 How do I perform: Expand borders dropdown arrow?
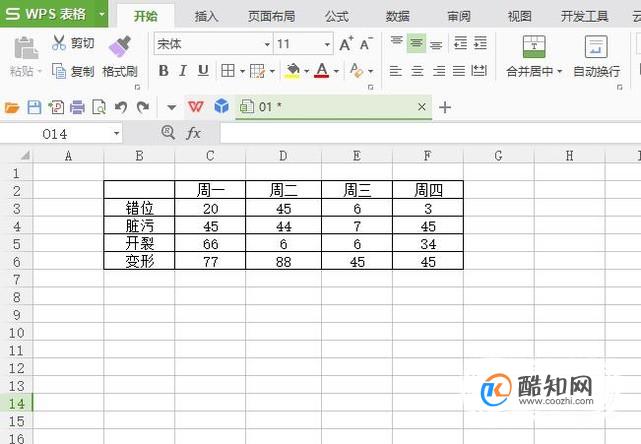(242, 71)
